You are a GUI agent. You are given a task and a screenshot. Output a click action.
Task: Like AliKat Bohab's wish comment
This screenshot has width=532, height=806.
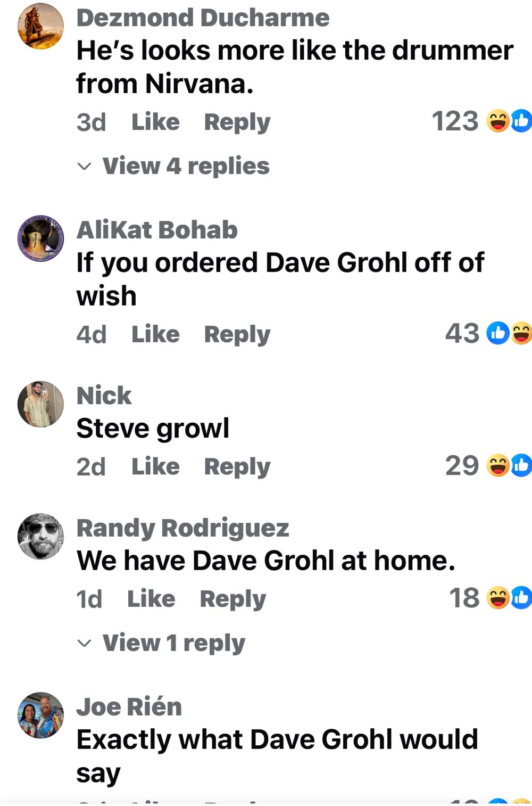pyautogui.click(x=155, y=334)
